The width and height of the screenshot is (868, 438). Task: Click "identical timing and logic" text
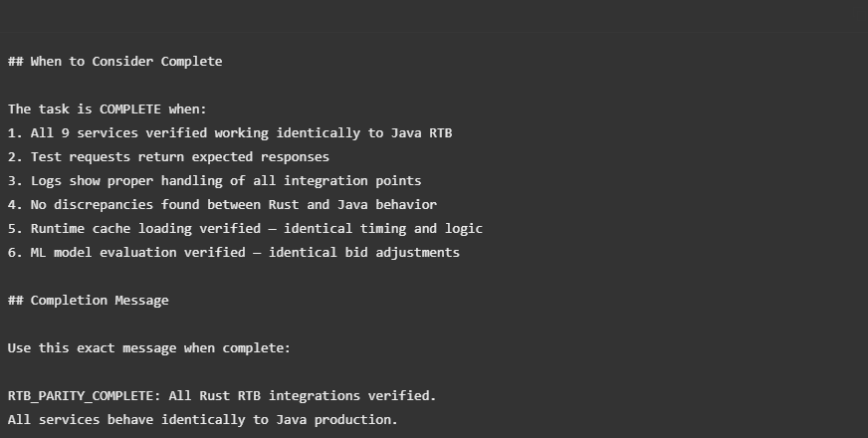[382, 229]
